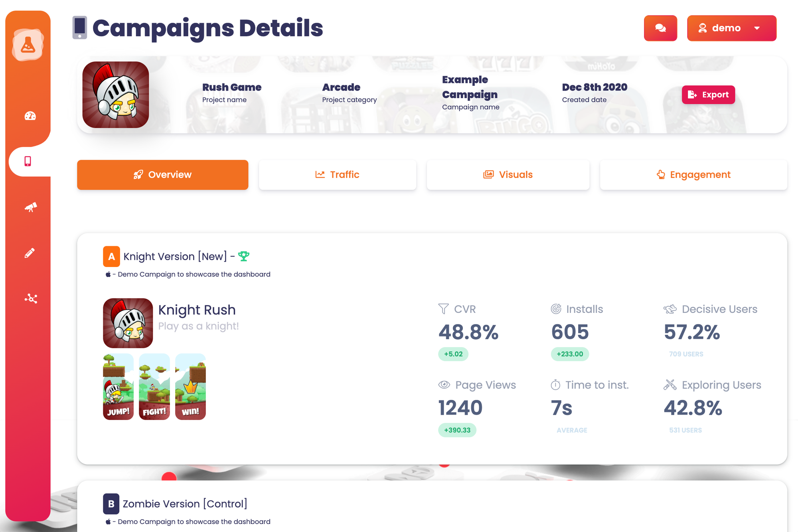Click the Knight Rush app icon
This screenshot has width=798, height=532.
[x=128, y=323]
